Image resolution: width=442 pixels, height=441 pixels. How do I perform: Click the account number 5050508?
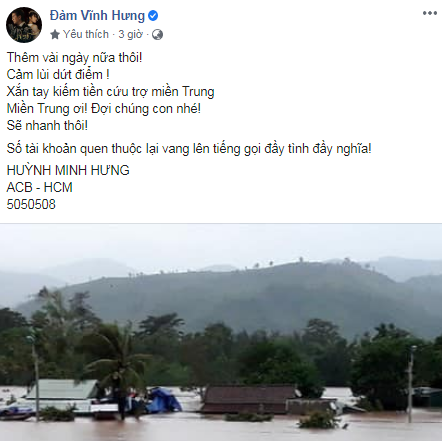point(31,204)
